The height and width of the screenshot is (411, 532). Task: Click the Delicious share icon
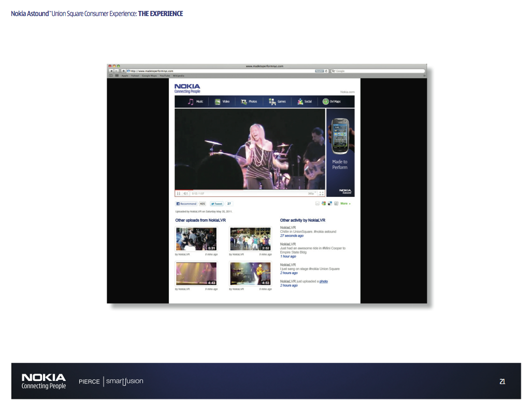point(330,203)
